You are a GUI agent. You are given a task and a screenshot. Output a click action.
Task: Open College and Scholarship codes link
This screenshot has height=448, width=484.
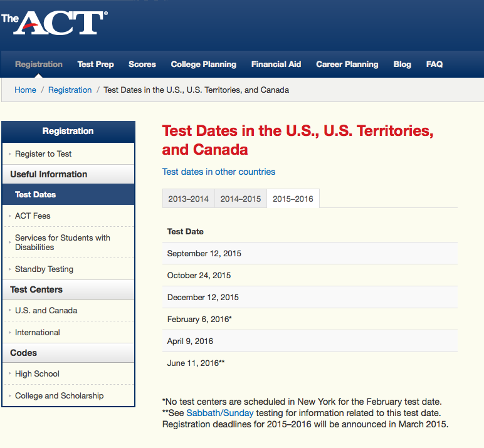click(x=60, y=395)
